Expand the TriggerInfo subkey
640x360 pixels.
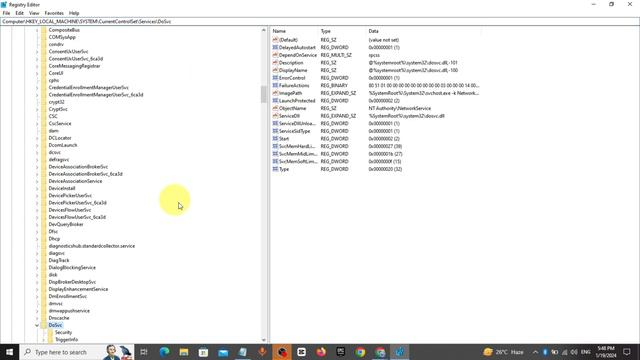tap(44, 340)
